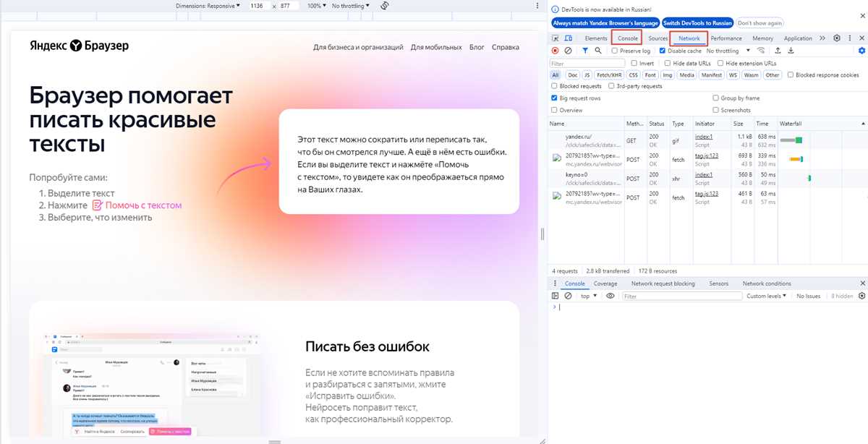
Task: Open the network conditions wifi icon
Action: pos(760,51)
